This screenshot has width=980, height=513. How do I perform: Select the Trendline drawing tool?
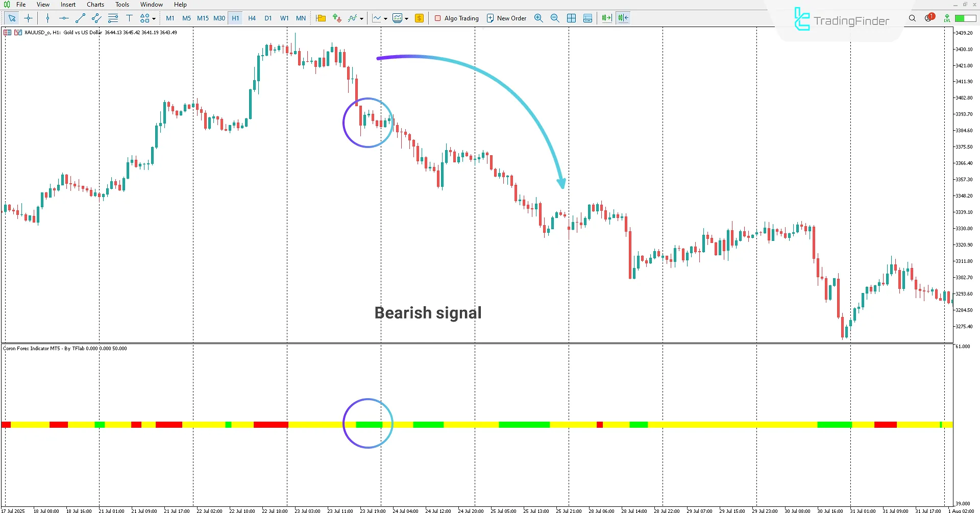click(80, 18)
